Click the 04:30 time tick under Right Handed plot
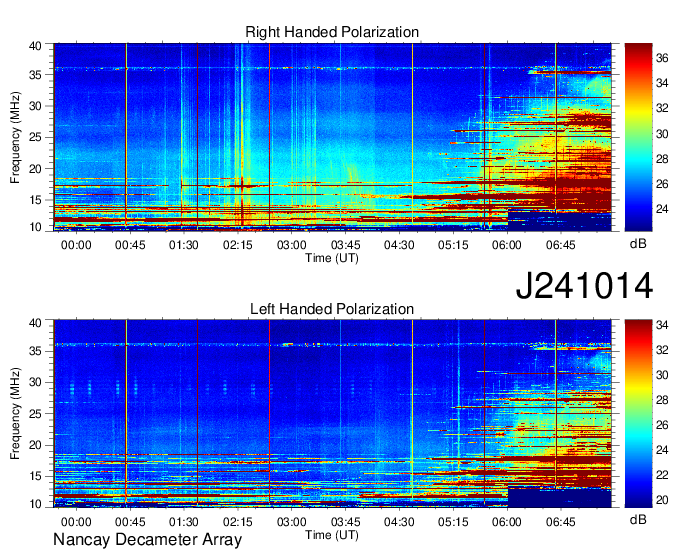Screen dimensions: 680x552 399,245
